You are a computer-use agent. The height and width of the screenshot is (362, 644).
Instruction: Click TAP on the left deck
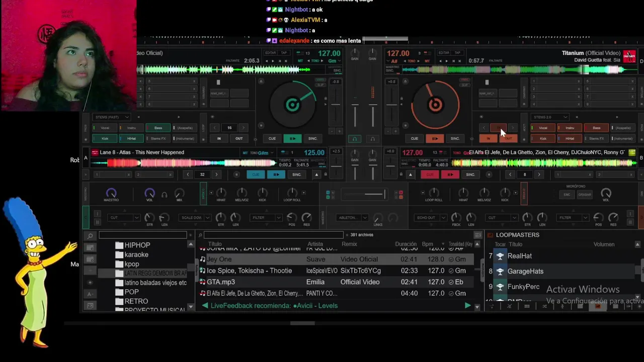pyautogui.click(x=284, y=53)
